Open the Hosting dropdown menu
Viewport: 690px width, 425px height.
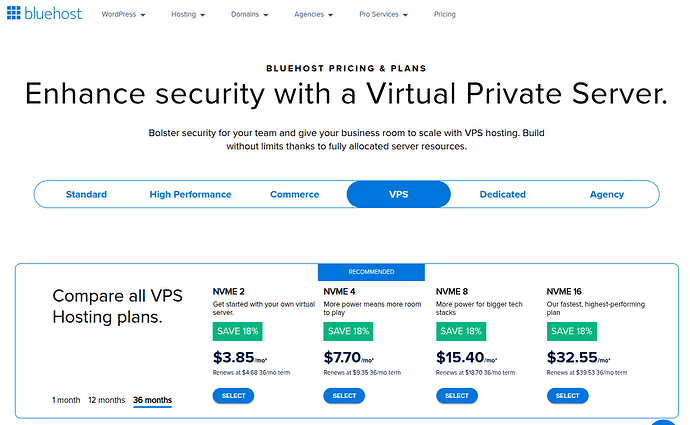(189, 16)
